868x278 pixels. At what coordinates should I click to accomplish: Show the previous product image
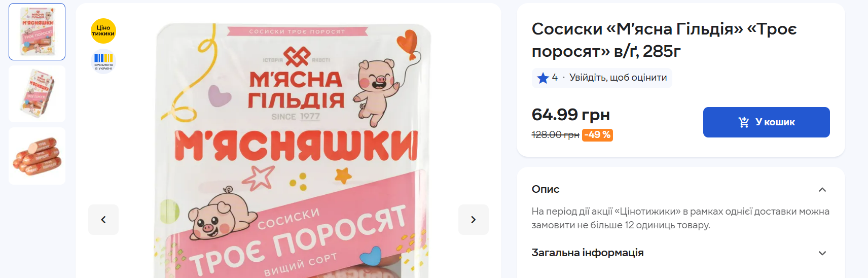point(103,220)
